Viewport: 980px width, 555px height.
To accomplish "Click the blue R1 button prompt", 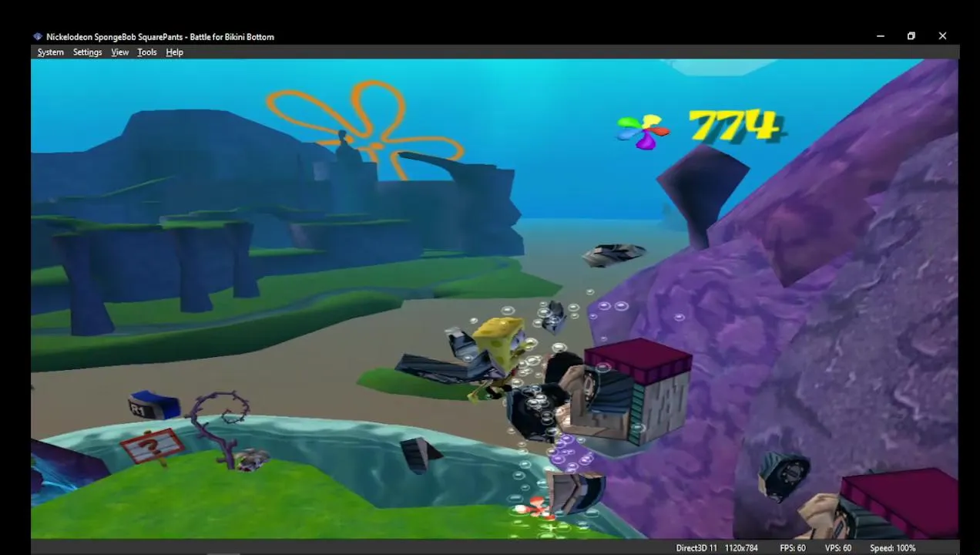I will pyautogui.click(x=153, y=405).
